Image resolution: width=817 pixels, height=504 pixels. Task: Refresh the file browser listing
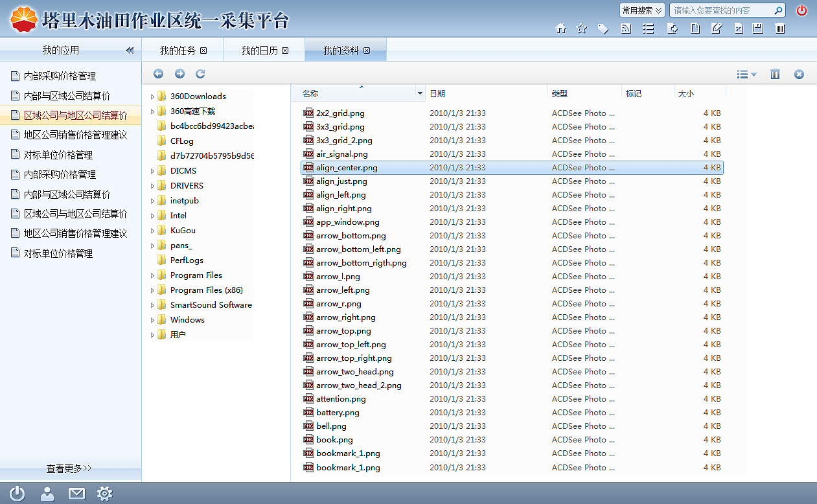click(200, 74)
